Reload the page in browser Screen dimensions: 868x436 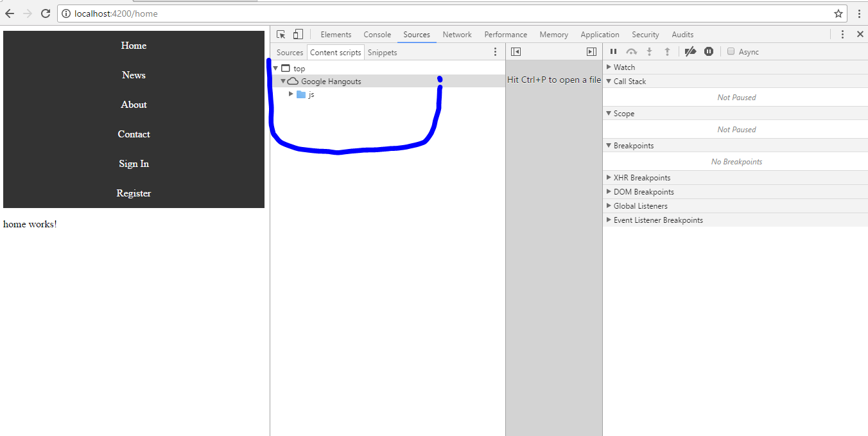pyautogui.click(x=46, y=13)
